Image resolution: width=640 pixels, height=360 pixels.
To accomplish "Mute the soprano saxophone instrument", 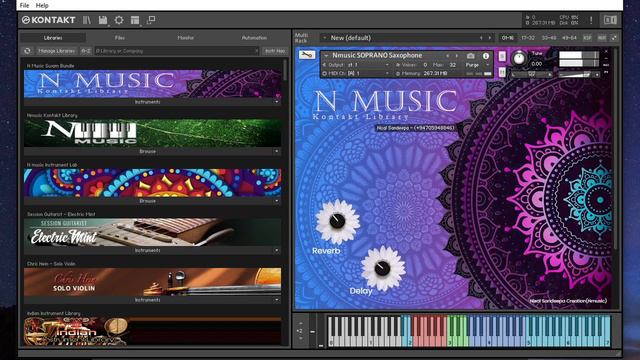I will pos(502,73).
